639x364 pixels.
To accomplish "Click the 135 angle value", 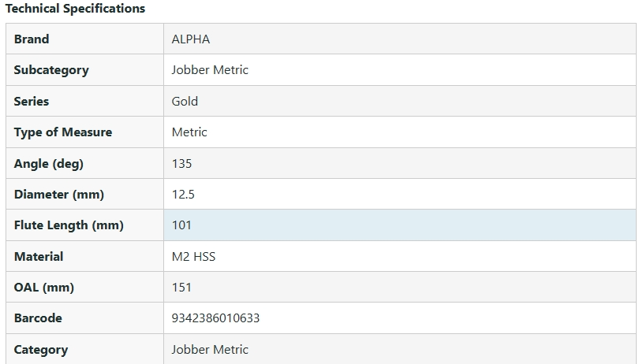I will (181, 164).
